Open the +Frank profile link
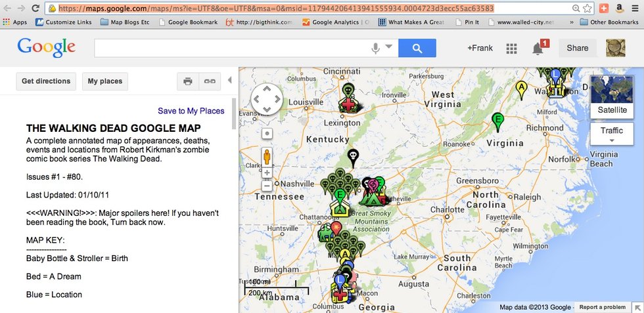The image size is (644, 313). point(480,48)
